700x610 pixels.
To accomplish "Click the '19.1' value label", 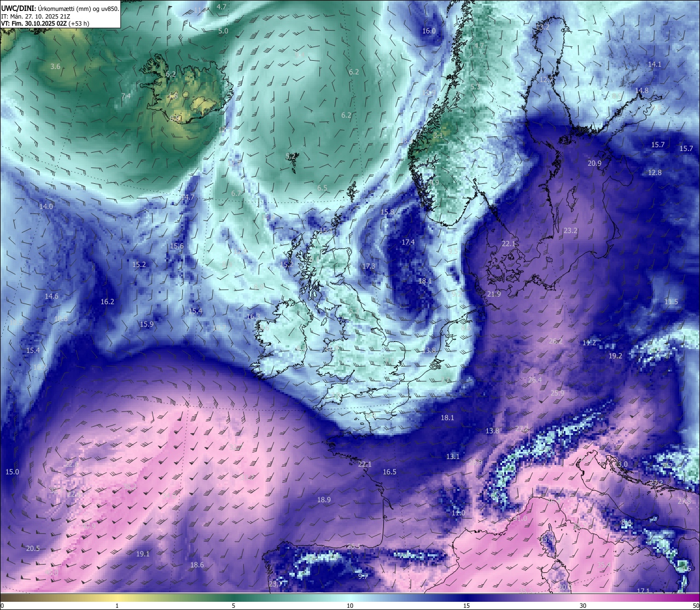I will pos(143,554).
